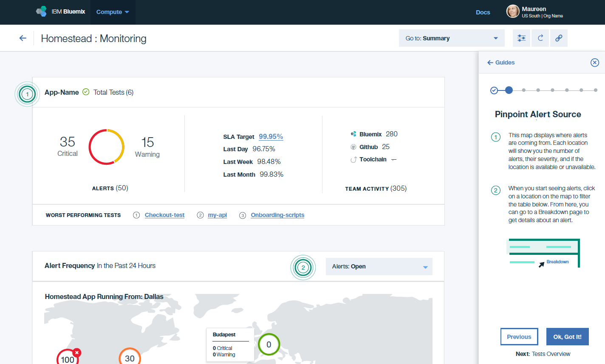Select the Budapest location showing 0 alerts
Viewport: 605px width, 364px height.
click(x=269, y=344)
